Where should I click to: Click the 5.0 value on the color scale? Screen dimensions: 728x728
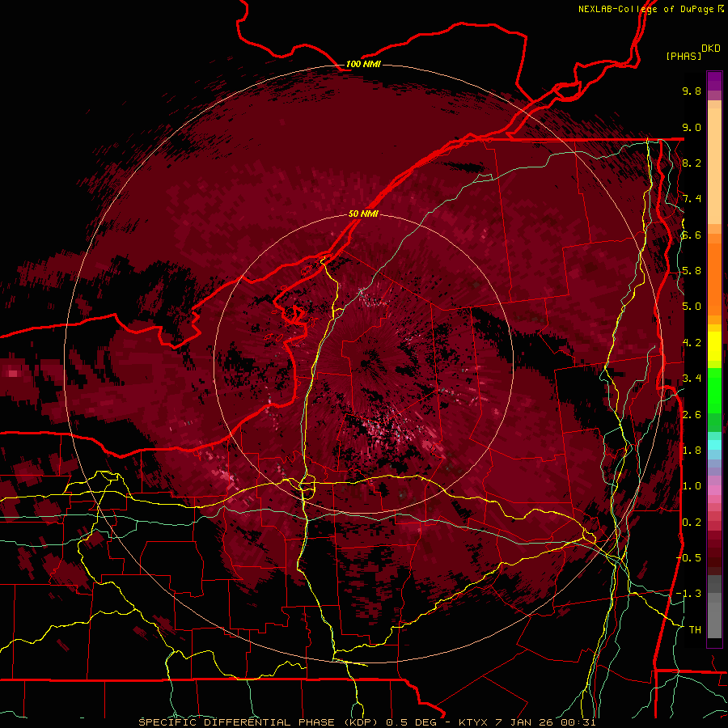(692, 307)
